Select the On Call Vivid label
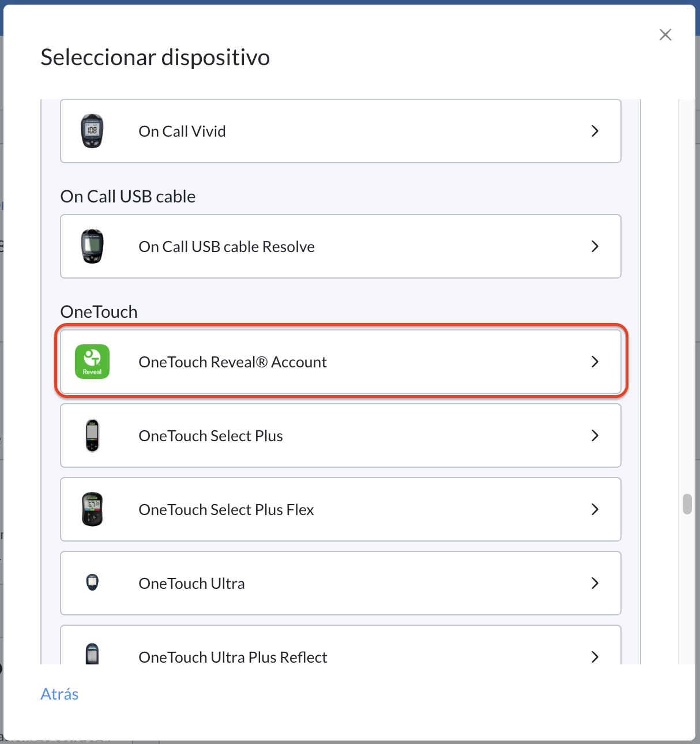 pos(182,131)
